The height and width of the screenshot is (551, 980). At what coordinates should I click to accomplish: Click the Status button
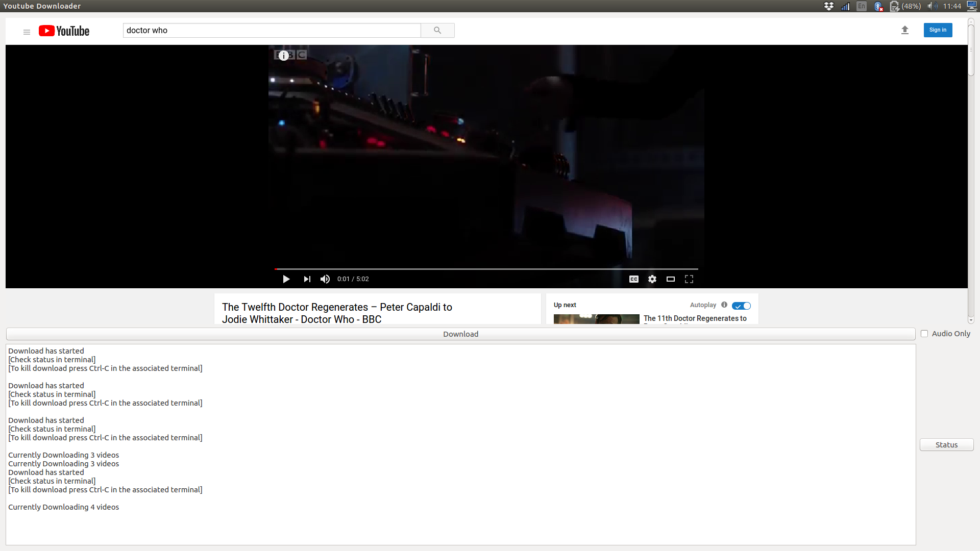[946, 445]
